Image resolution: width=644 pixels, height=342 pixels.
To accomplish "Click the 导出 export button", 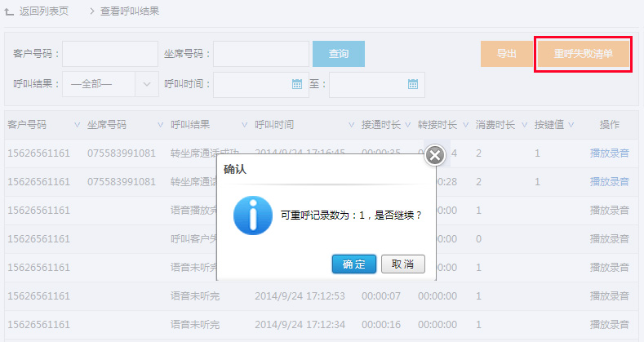I will [x=506, y=54].
